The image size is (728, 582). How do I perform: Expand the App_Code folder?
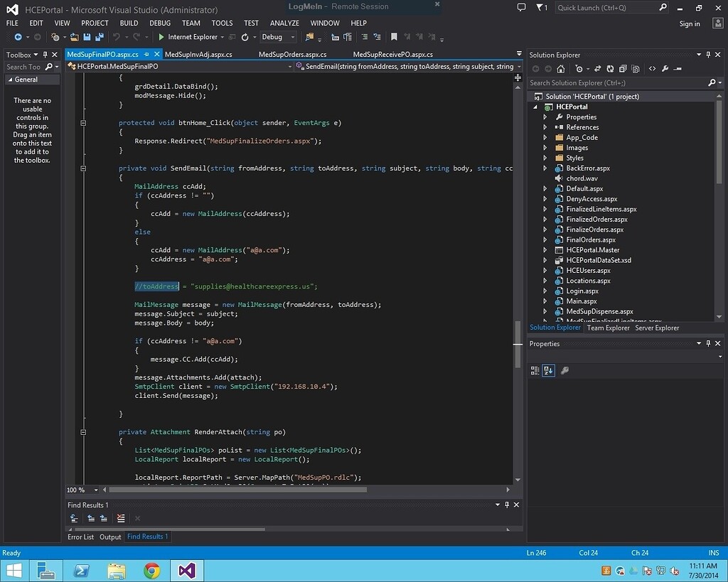(546, 137)
